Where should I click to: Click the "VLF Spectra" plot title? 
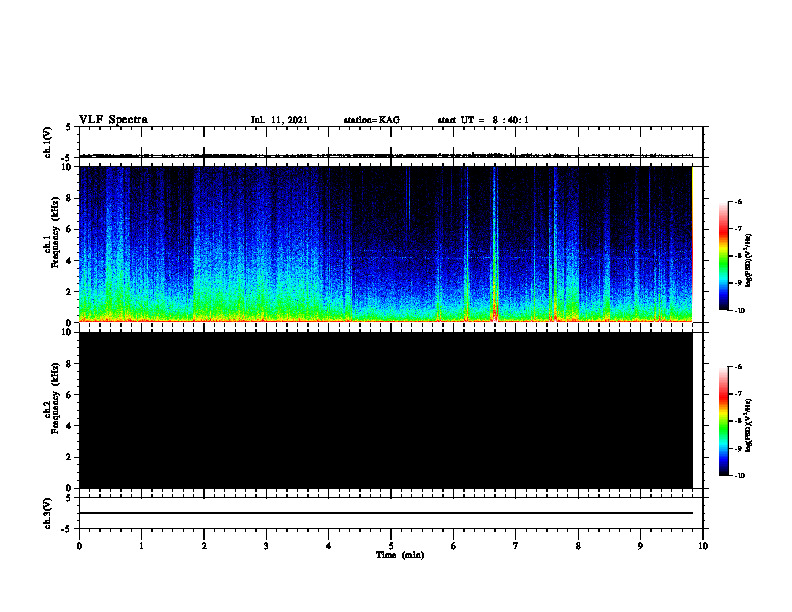[113, 120]
